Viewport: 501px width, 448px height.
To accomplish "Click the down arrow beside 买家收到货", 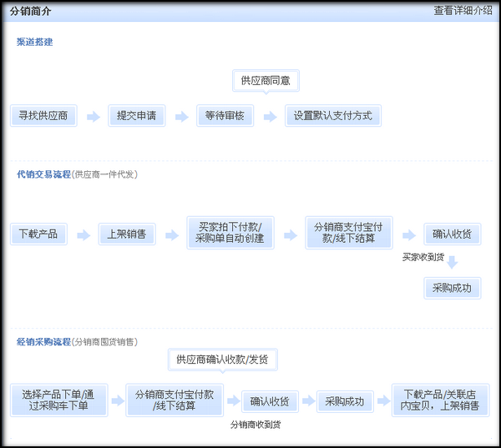I will (452, 262).
